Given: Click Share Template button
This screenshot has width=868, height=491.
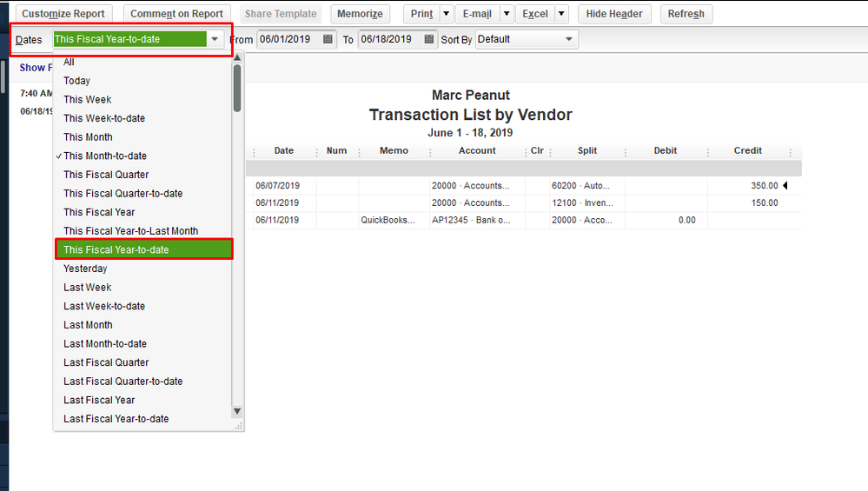Looking at the screenshot, I should [281, 14].
